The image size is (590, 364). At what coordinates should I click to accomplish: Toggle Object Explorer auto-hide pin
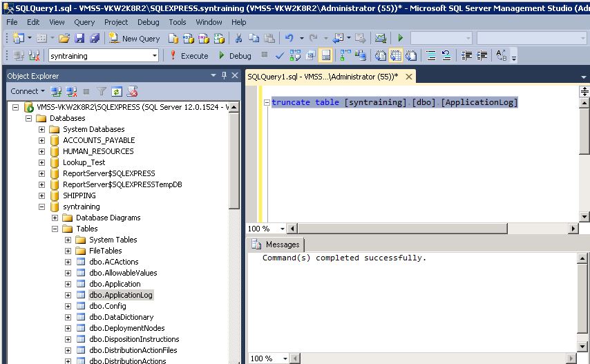(225, 75)
